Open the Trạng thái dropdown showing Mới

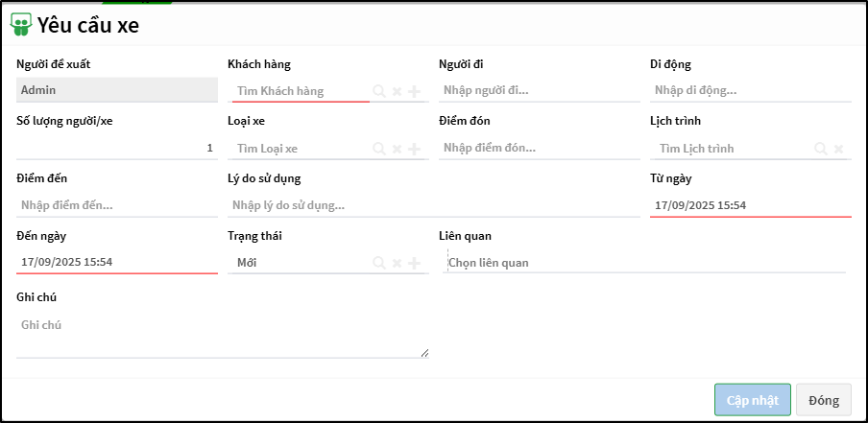click(x=300, y=263)
